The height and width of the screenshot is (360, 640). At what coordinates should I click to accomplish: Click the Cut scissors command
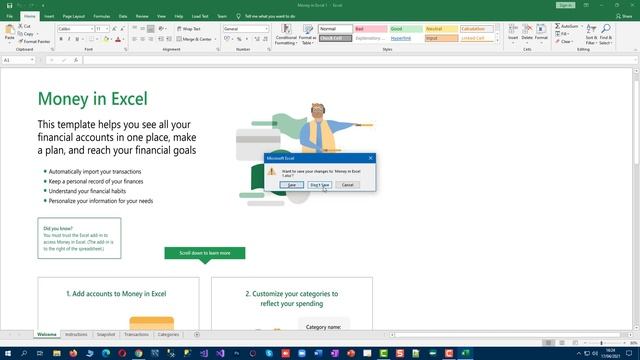[x=24, y=26]
